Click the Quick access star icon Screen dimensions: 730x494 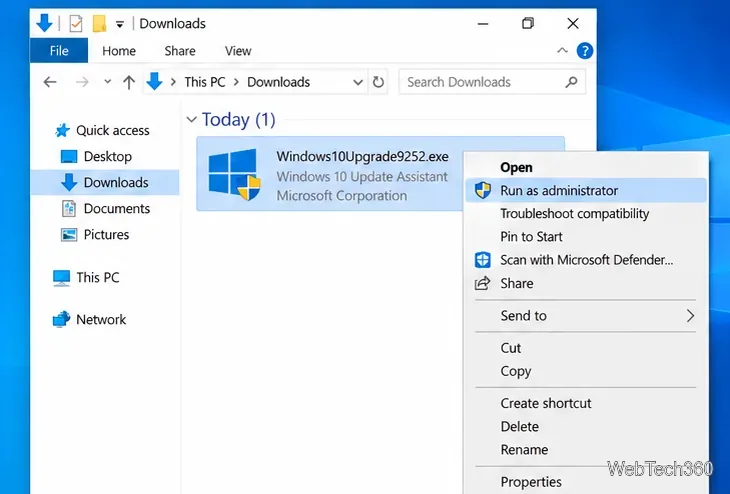coord(62,130)
